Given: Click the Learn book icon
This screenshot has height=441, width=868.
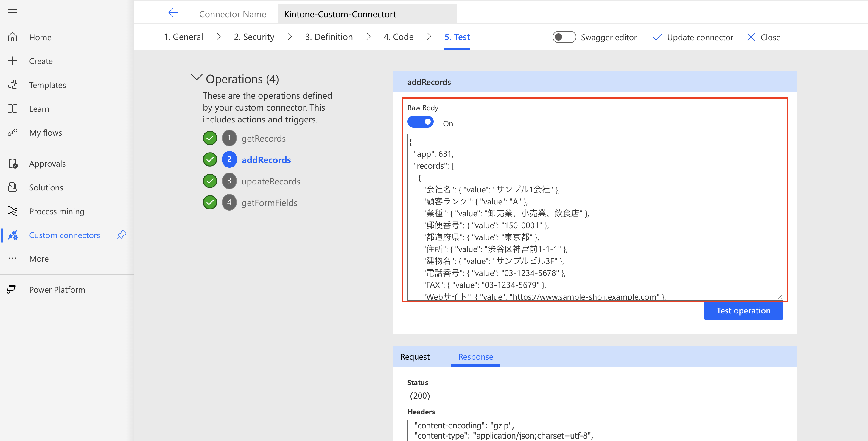Looking at the screenshot, I should (x=13, y=108).
